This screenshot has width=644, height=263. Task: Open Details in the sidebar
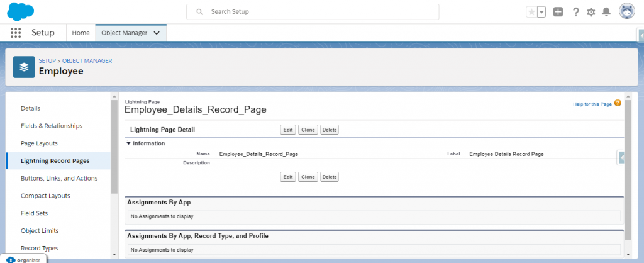pos(30,108)
